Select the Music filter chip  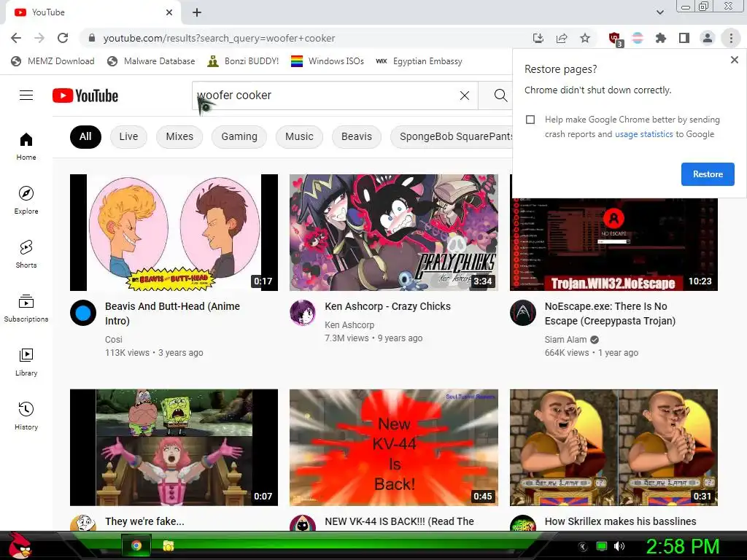(299, 136)
